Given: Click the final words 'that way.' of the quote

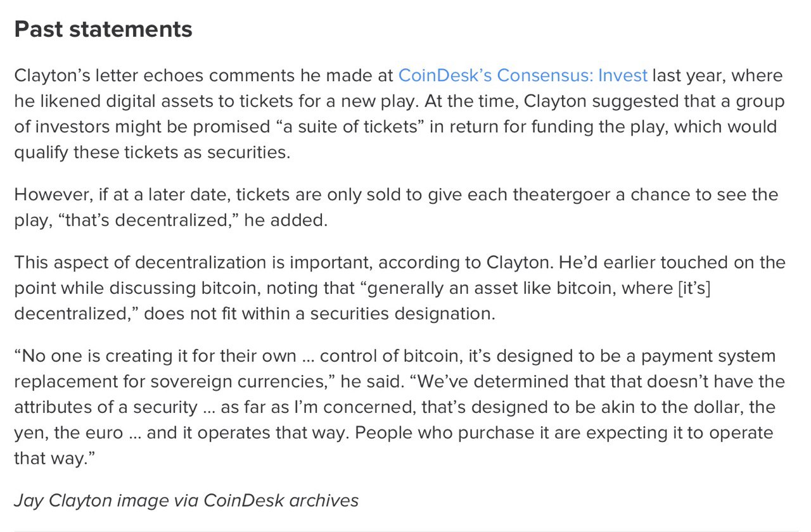Looking at the screenshot, I should [51, 459].
